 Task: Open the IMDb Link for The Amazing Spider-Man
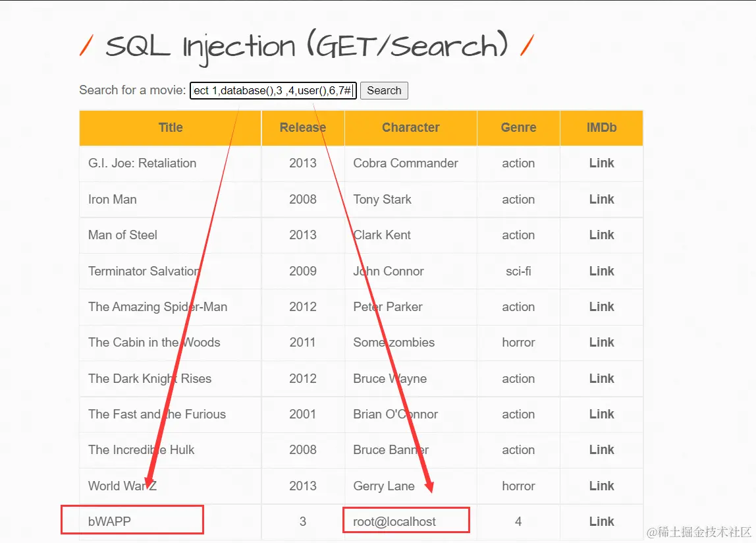(601, 307)
